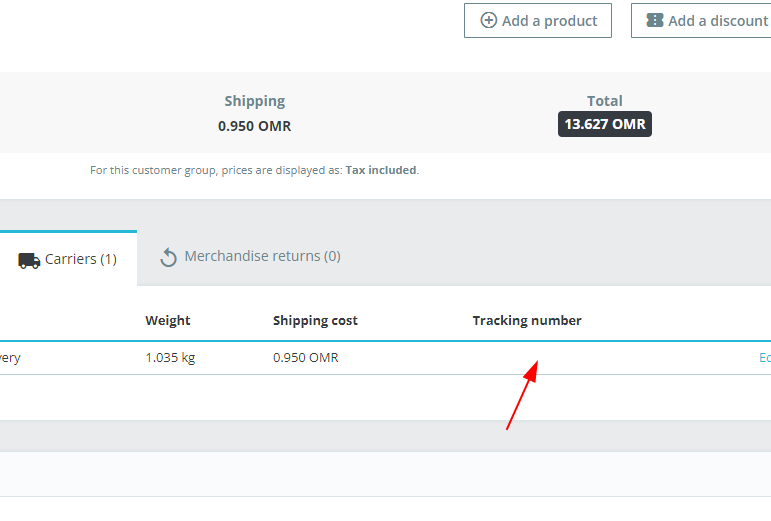
Task: Switch to the Carriers (1) tab
Action: 68,259
